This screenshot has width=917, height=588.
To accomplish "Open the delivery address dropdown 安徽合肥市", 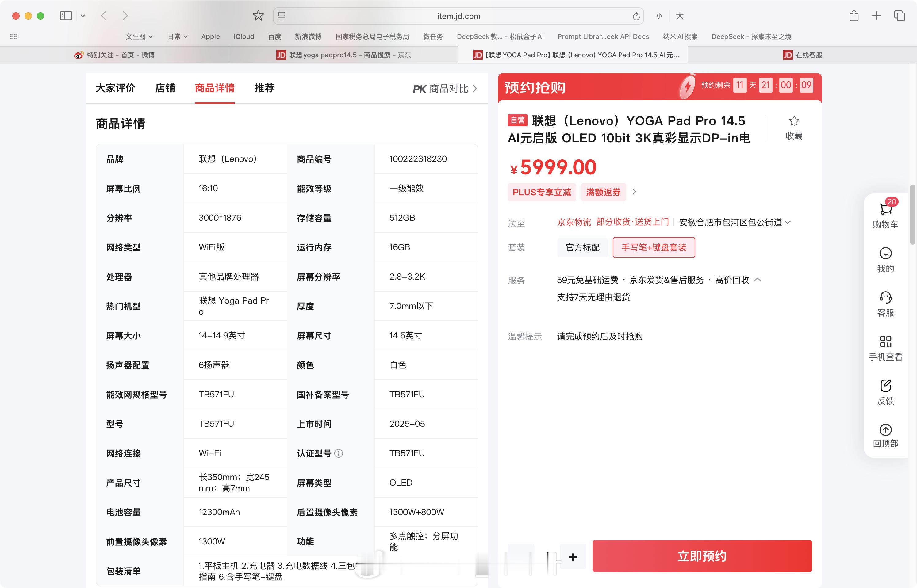I will click(735, 222).
